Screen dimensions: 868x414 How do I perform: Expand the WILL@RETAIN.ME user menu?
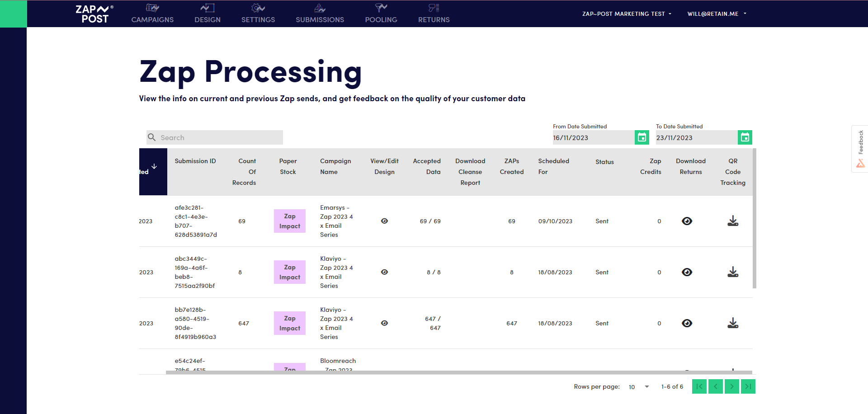point(717,14)
